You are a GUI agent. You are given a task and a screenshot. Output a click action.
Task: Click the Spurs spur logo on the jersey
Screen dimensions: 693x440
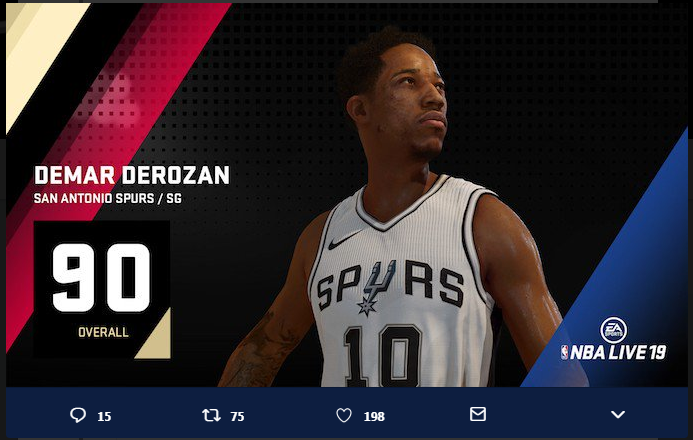(x=376, y=287)
